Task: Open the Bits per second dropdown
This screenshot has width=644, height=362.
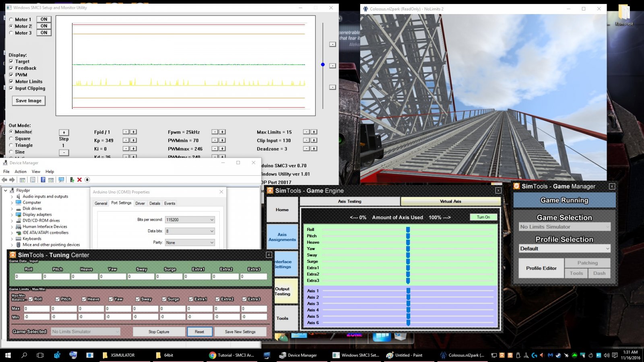Action: [x=190, y=220]
